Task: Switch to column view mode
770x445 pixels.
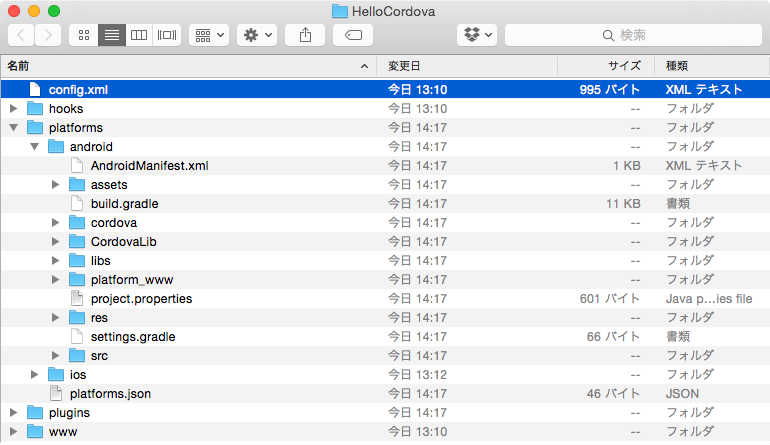Action: pos(139,35)
